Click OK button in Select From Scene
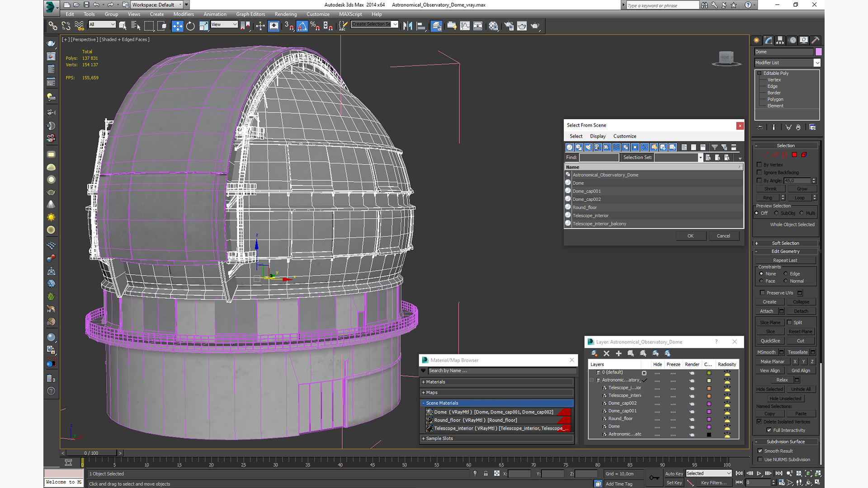The height and width of the screenshot is (488, 868). 690,236
